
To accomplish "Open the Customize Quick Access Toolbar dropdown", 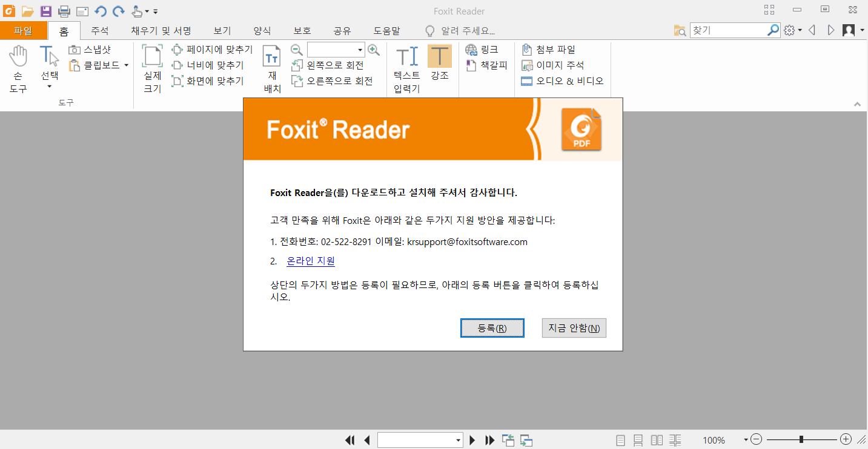I will pos(156,11).
